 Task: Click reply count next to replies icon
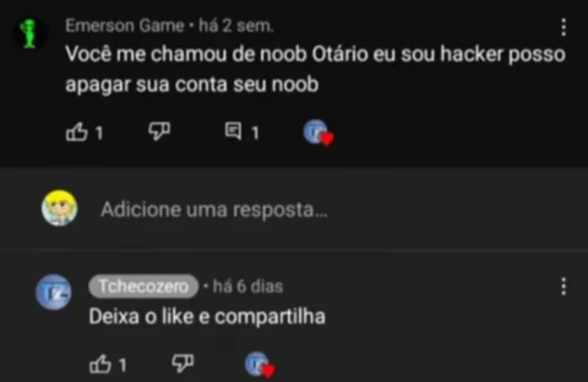click(256, 133)
